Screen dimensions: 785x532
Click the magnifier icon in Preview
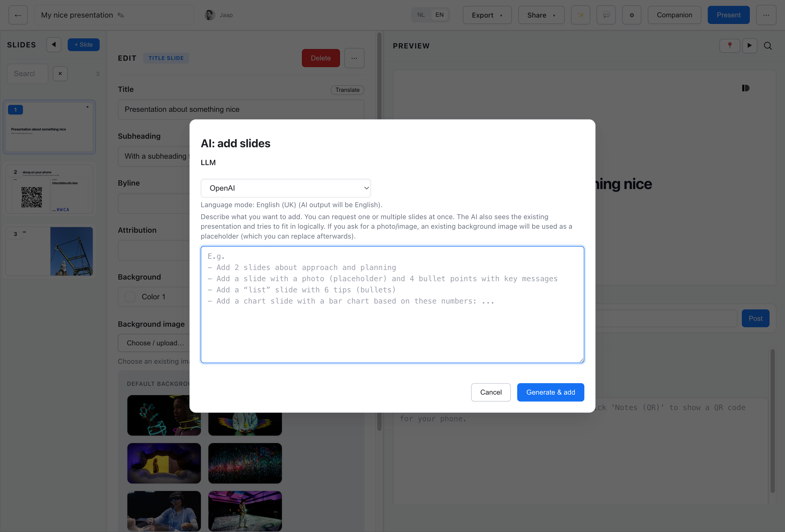768,46
